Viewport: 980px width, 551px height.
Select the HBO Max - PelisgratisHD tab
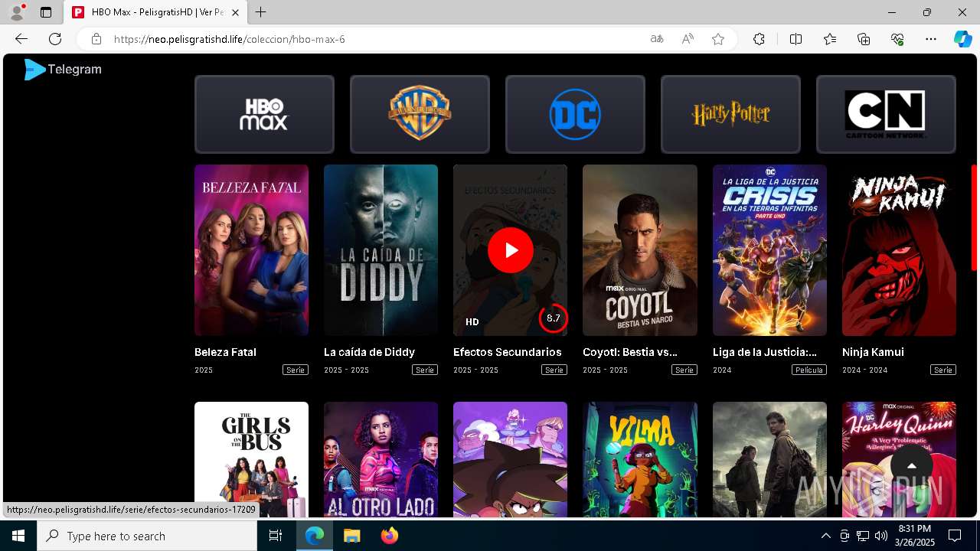pos(156,12)
